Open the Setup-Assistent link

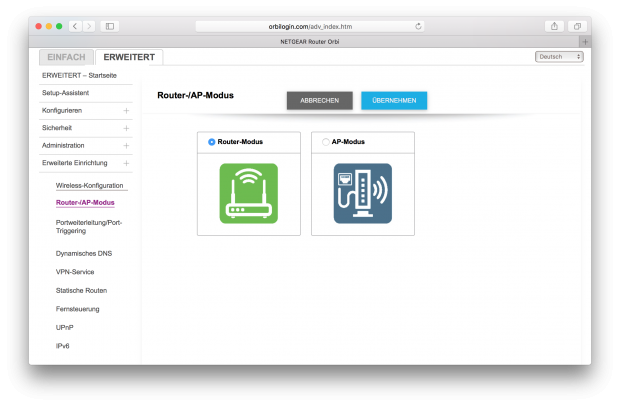tap(66, 93)
